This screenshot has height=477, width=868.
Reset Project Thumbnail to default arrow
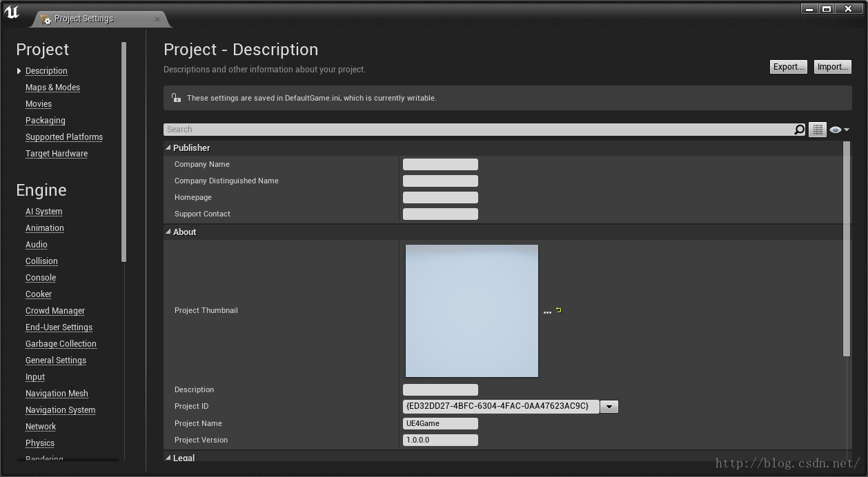point(558,310)
